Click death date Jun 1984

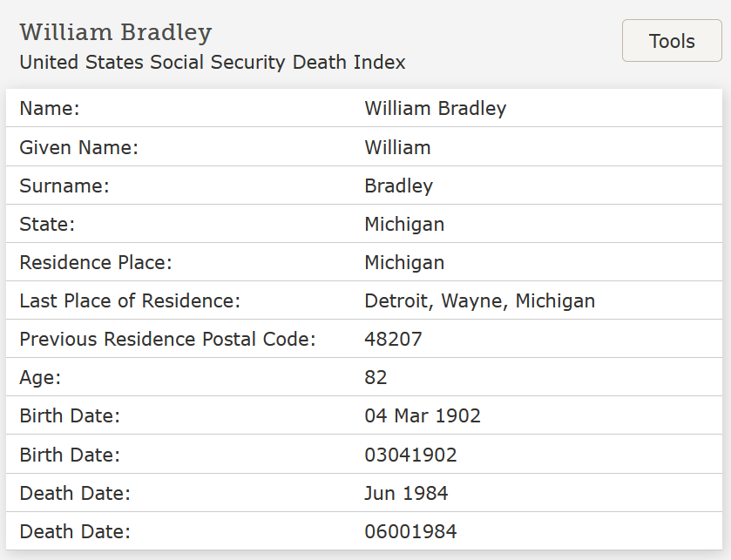(406, 493)
